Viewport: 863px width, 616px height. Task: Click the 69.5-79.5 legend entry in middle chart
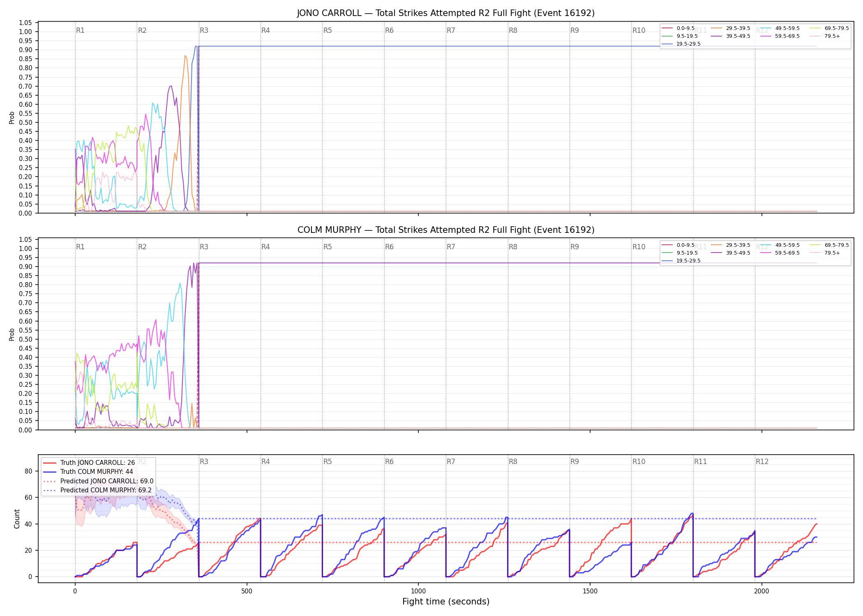(x=829, y=245)
